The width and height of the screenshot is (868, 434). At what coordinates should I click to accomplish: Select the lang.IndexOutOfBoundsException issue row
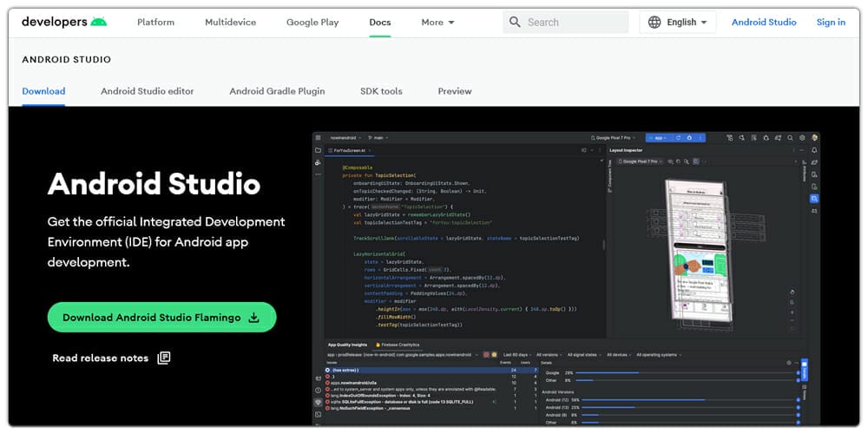click(431, 395)
